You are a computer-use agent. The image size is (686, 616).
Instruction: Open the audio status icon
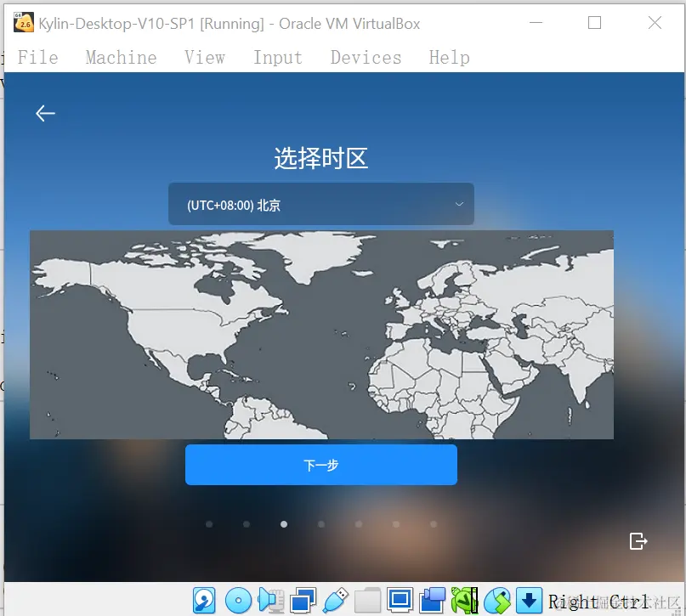pyautogui.click(x=270, y=601)
